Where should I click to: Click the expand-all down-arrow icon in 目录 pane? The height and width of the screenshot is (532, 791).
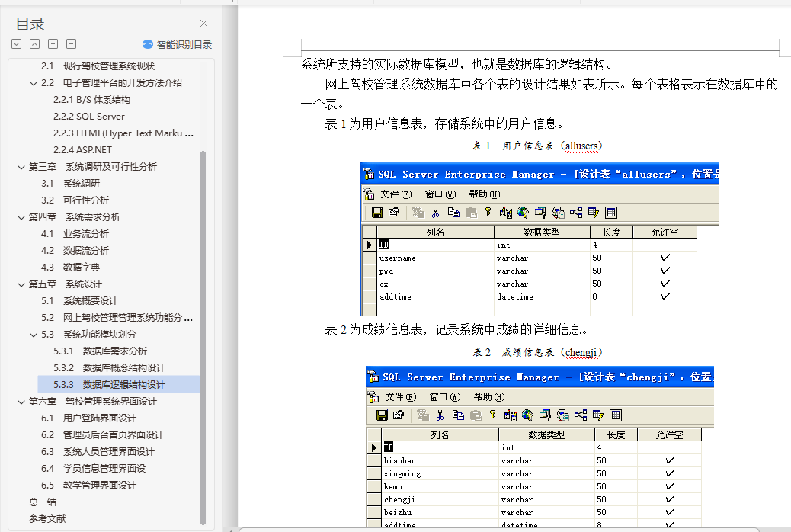click(x=17, y=44)
